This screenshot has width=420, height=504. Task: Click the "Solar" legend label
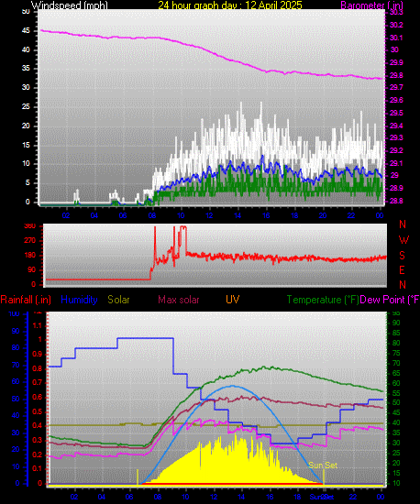click(x=118, y=300)
